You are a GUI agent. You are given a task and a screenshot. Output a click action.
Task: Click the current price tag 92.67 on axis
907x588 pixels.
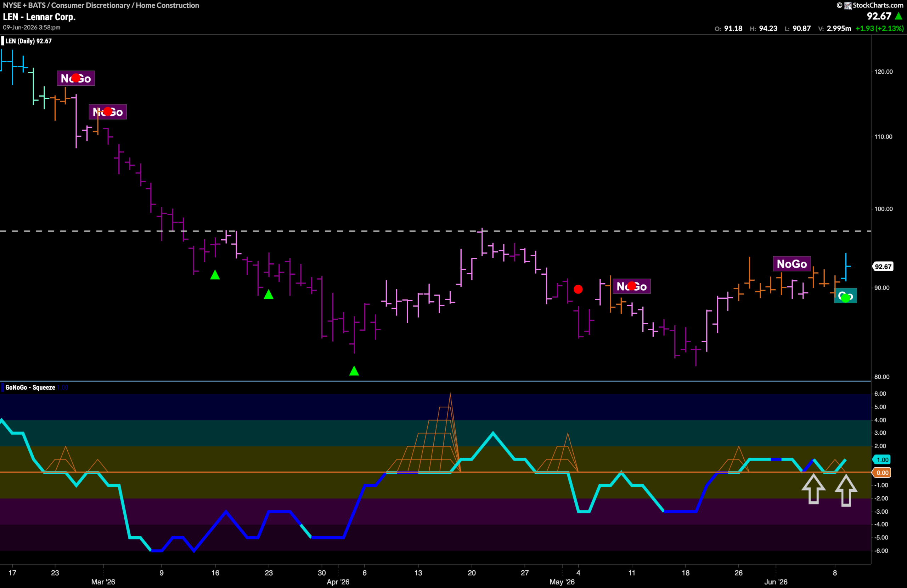(x=883, y=267)
